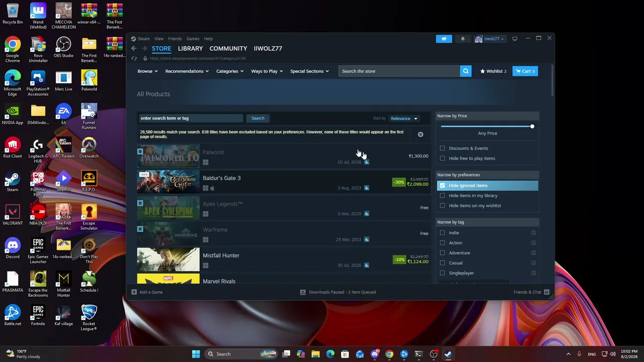Open File Explorer from taskbar
This screenshot has height=362, width=644.
315,354
